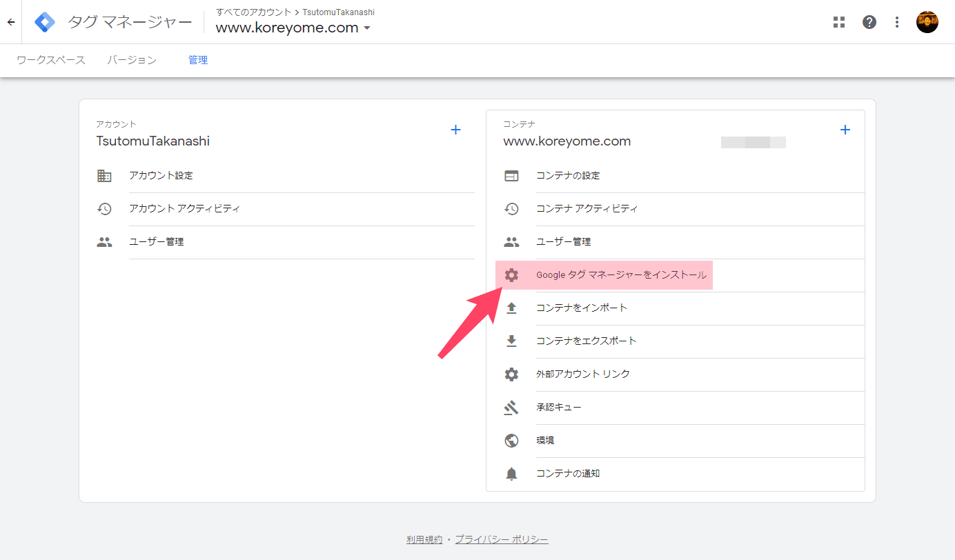Click the user profile avatar
This screenshot has height=560, width=955.
click(927, 22)
